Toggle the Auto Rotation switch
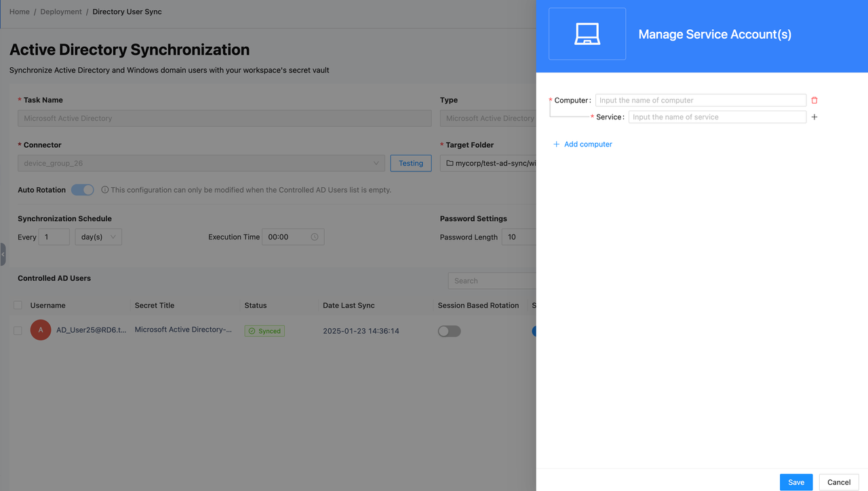Viewport: 868px width, 491px height. click(x=83, y=190)
